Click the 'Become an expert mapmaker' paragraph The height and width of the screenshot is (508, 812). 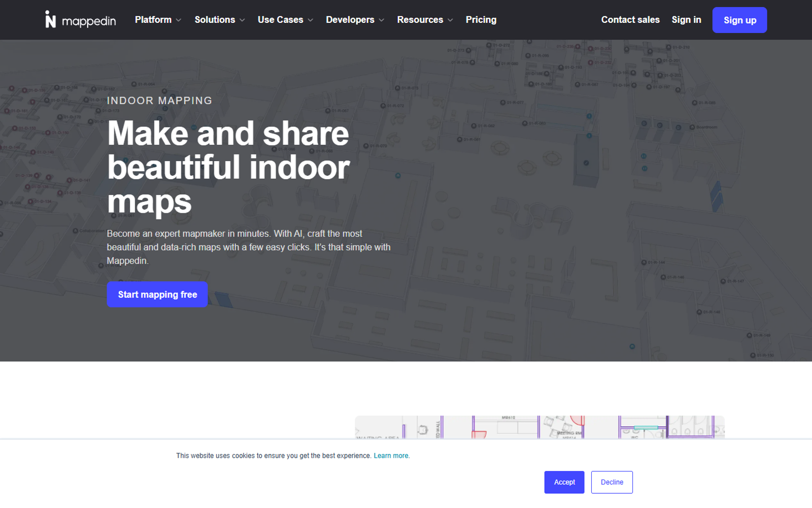click(249, 247)
